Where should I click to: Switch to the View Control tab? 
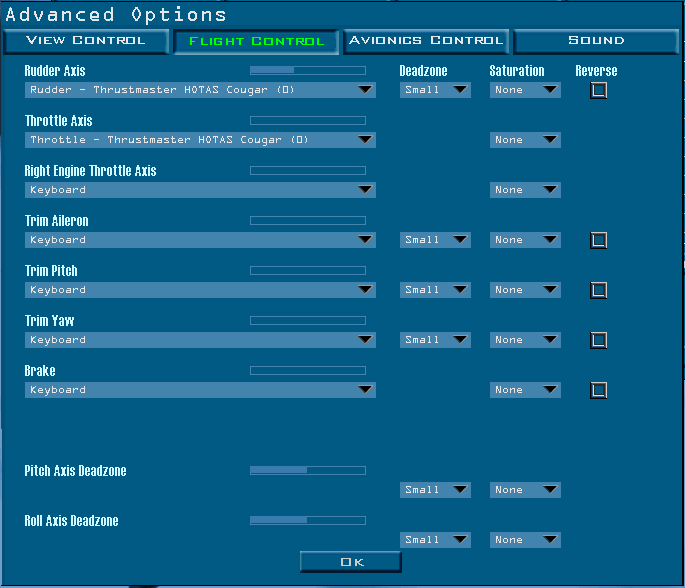[x=86, y=41]
